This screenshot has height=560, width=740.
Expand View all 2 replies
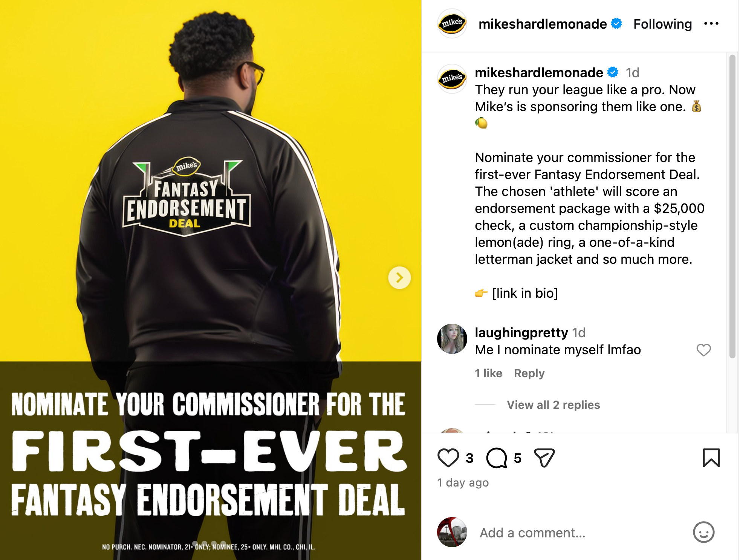[553, 405]
